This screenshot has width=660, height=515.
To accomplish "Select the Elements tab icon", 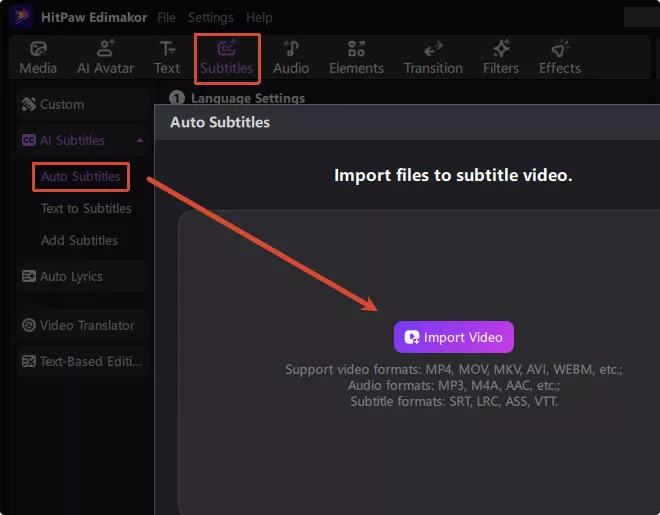I will 356,48.
